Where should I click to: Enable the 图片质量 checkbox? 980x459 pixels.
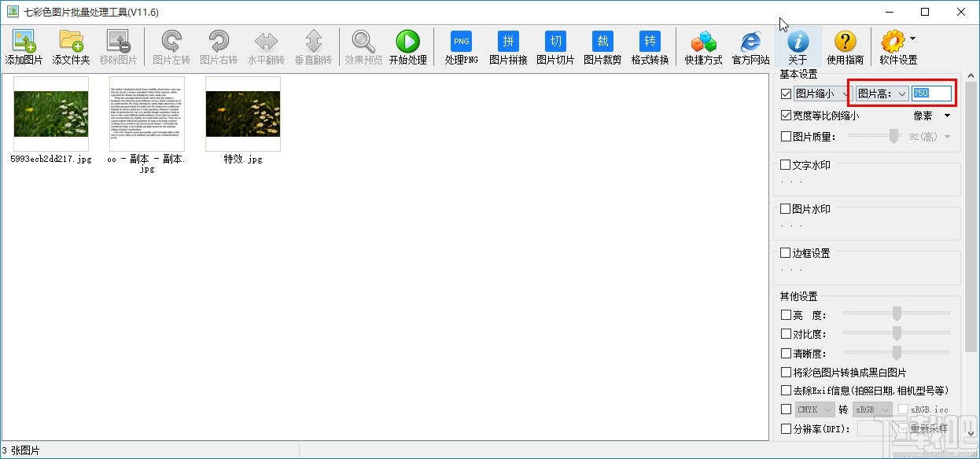click(787, 137)
